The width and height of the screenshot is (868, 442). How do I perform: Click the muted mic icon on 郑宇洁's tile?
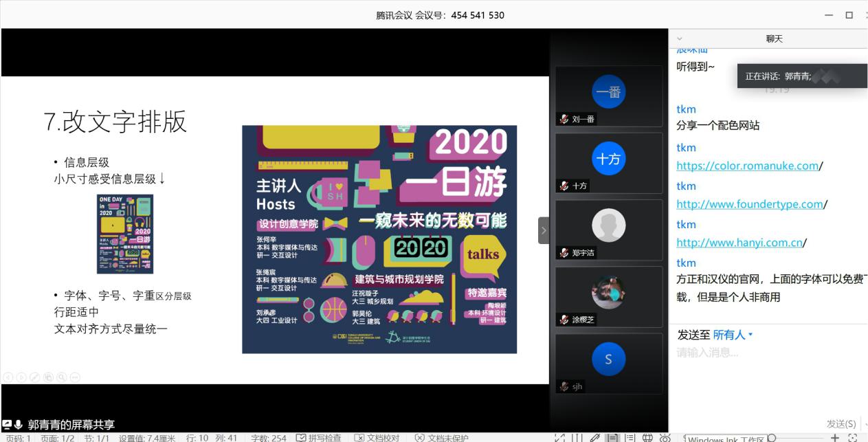click(564, 252)
